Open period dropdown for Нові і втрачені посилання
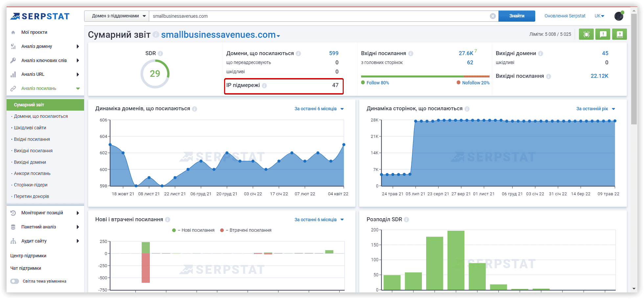Viewport: 644px width, 299px height. [319, 220]
